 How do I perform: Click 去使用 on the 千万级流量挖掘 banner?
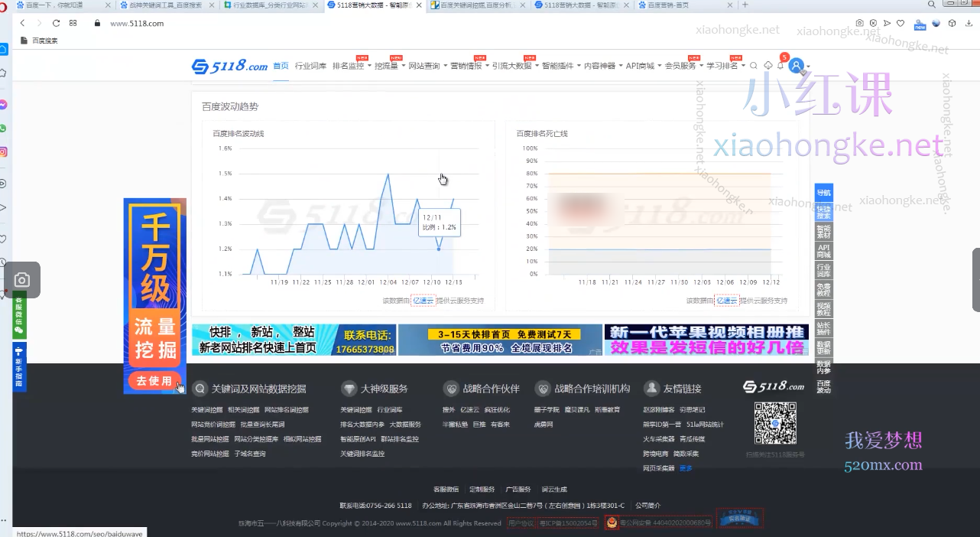[x=154, y=381]
